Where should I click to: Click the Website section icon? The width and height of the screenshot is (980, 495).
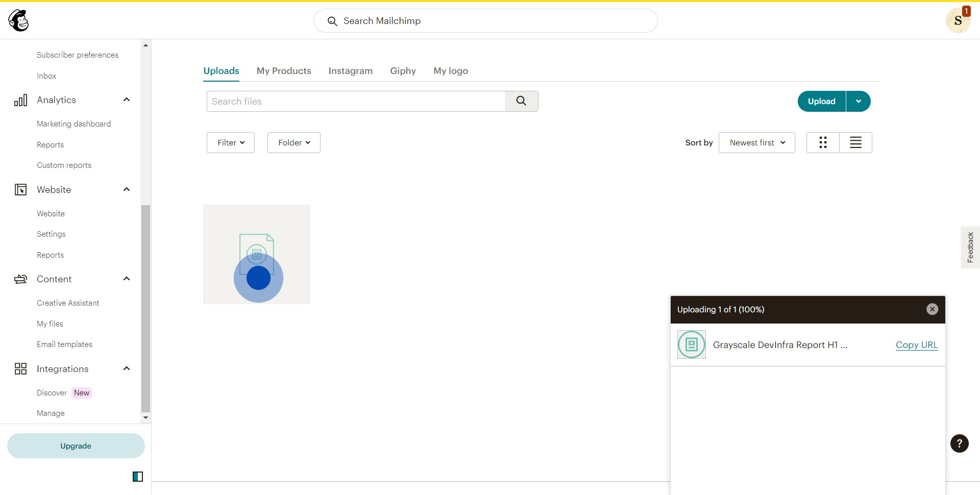click(20, 190)
